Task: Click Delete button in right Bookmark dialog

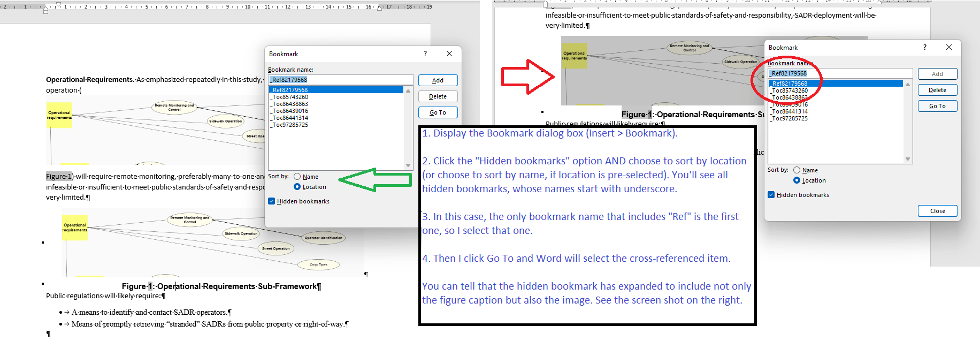Action: point(937,90)
